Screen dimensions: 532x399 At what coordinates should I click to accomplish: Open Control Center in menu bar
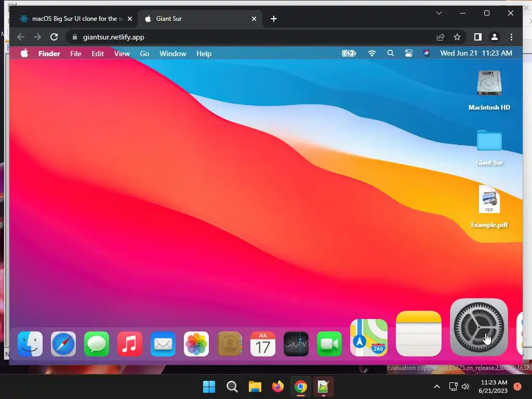pos(409,54)
